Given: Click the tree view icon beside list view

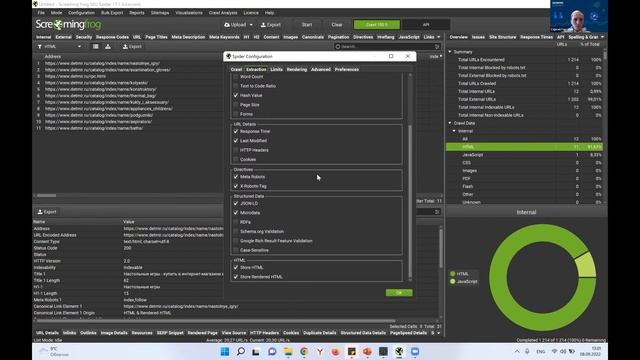Looking at the screenshot, I should [x=108, y=47].
